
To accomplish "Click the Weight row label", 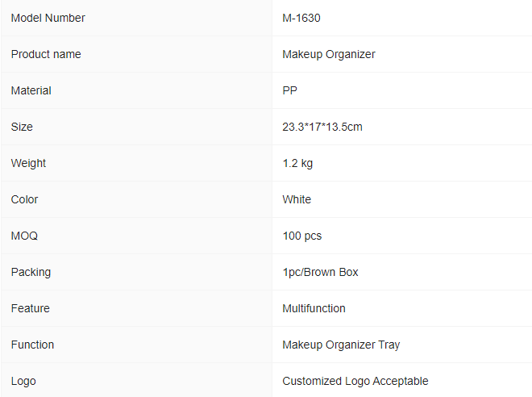I will pyautogui.click(x=28, y=163).
